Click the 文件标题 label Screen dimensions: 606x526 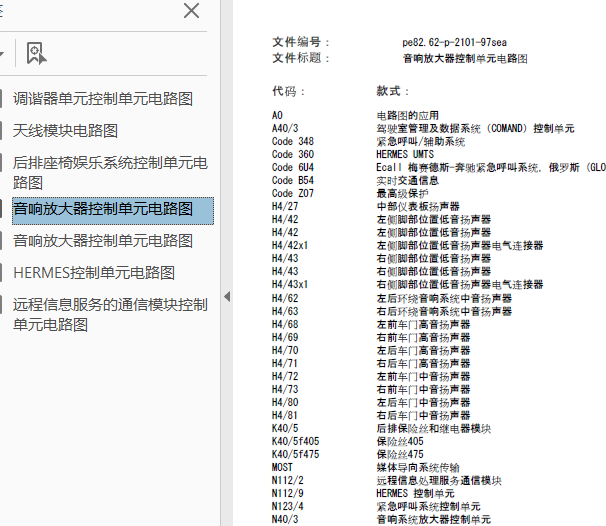click(301, 58)
